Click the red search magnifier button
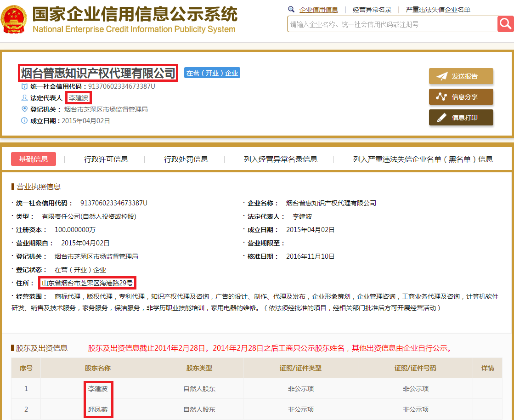514x420 pixels. click(505, 24)
